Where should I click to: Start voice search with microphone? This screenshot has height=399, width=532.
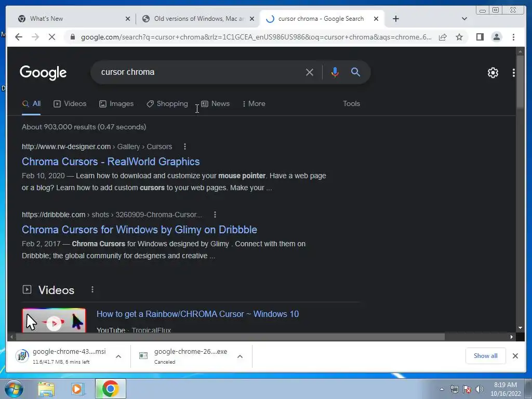tap(335, 72)
